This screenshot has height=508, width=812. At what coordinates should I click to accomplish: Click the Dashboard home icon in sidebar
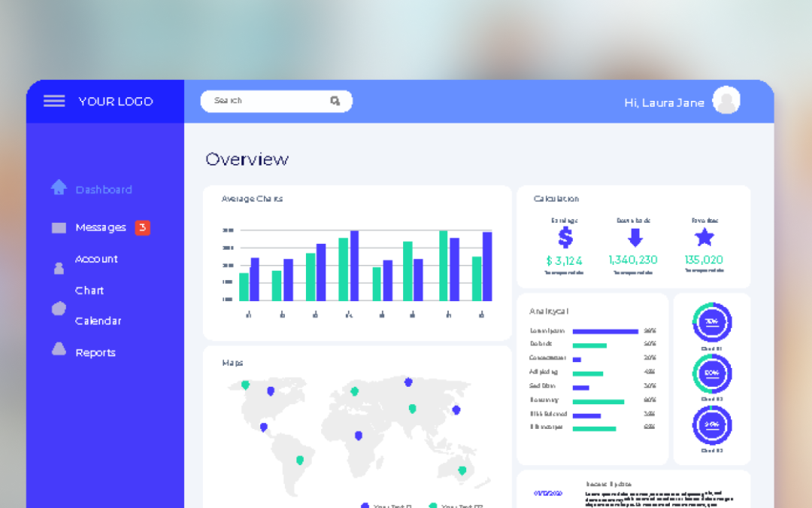59,189
